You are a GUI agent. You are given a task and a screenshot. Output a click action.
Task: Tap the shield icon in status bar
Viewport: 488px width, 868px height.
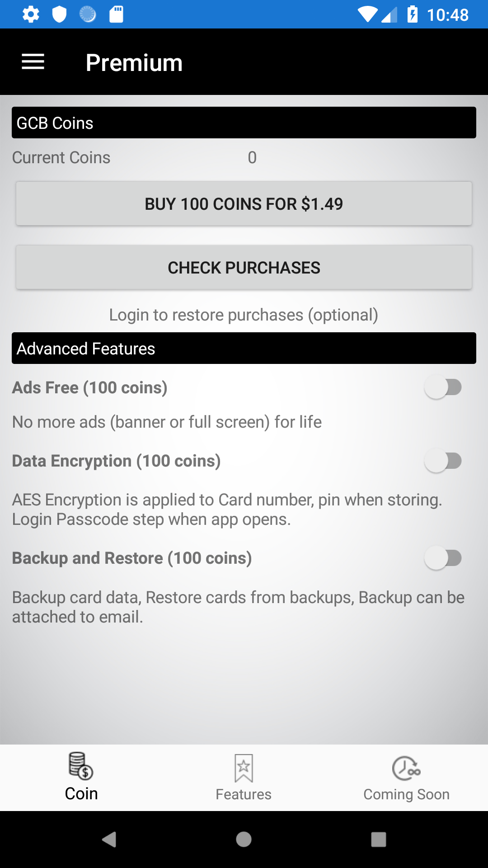coord(59,14)
